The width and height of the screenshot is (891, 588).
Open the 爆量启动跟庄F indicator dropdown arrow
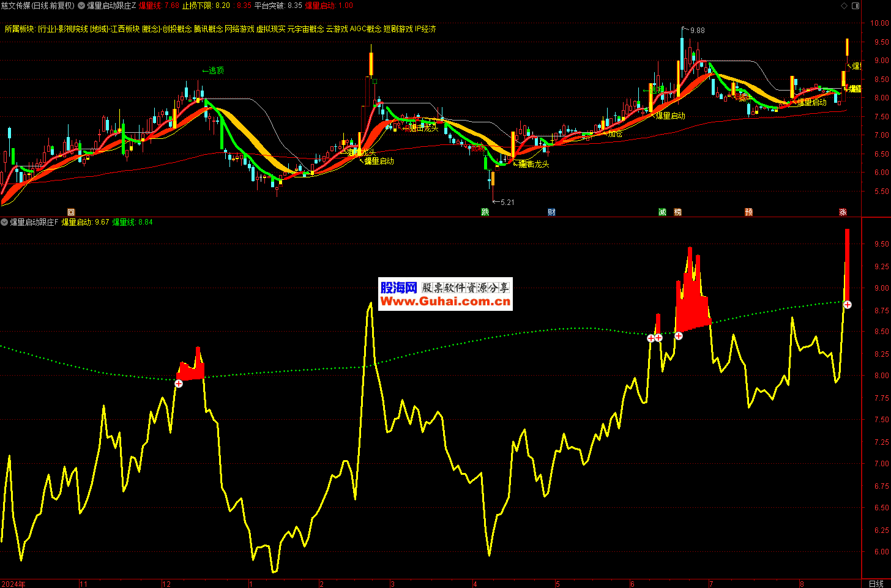(x=5, y=222)
